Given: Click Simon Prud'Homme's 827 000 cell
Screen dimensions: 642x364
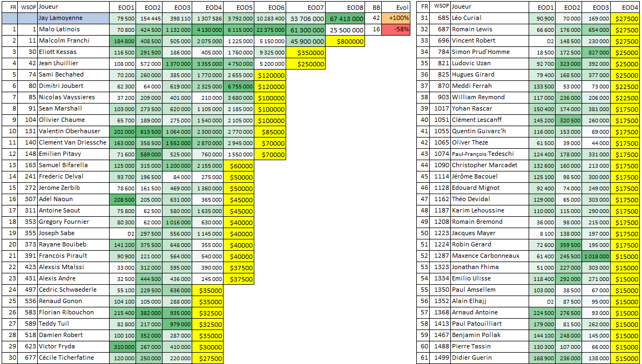Looking at the screenshot, I should pyautogui.click(x=596, y=52).
